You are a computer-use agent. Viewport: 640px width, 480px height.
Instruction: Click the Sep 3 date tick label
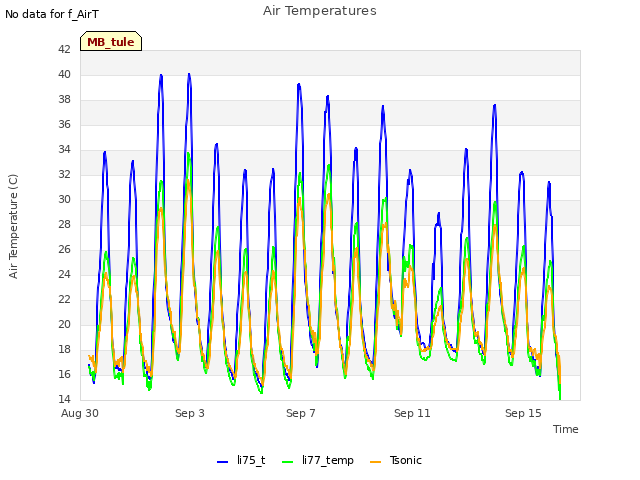point(190,413)
